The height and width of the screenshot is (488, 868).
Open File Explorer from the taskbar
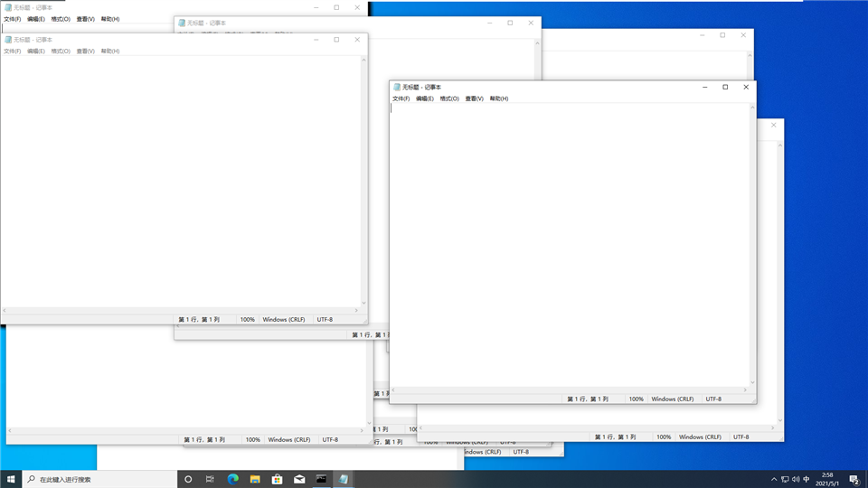[x=255, y=479]
